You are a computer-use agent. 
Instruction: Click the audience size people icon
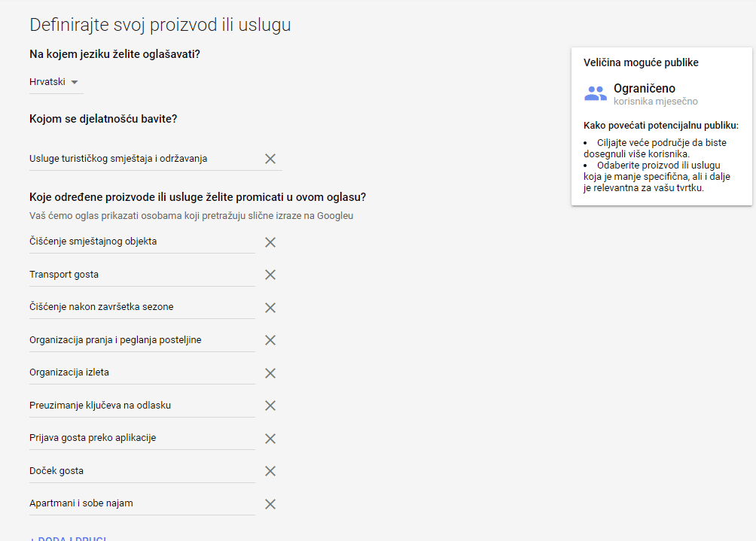tap(596, 94)
